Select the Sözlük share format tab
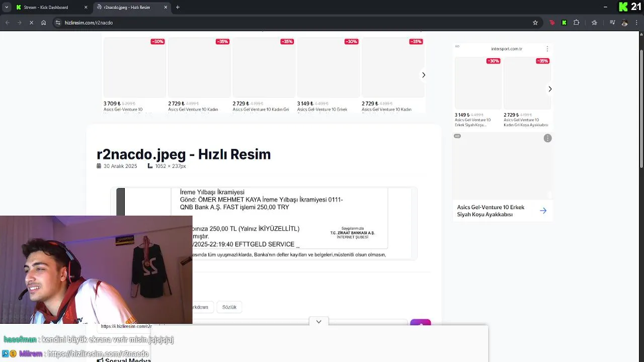The height and width of the screenshot is (362, 644). point(229,307)
